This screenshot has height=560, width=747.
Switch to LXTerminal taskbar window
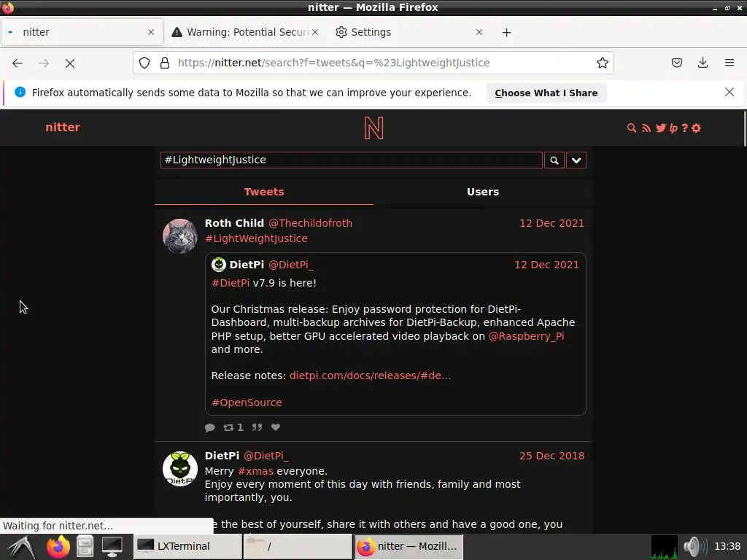(187, 546)
